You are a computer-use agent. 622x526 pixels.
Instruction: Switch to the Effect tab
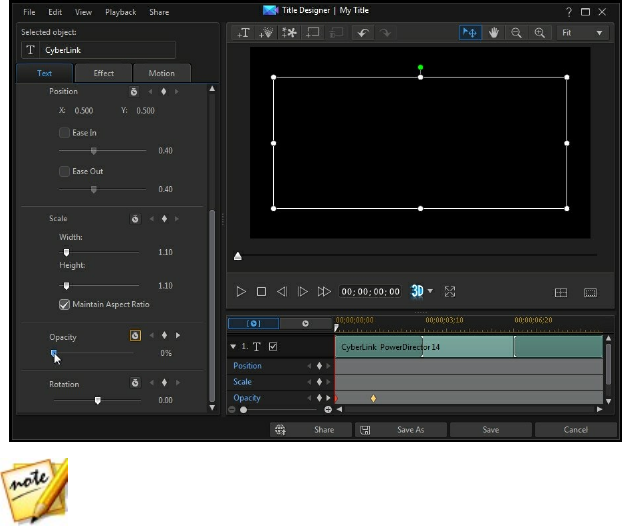[104, 73]
